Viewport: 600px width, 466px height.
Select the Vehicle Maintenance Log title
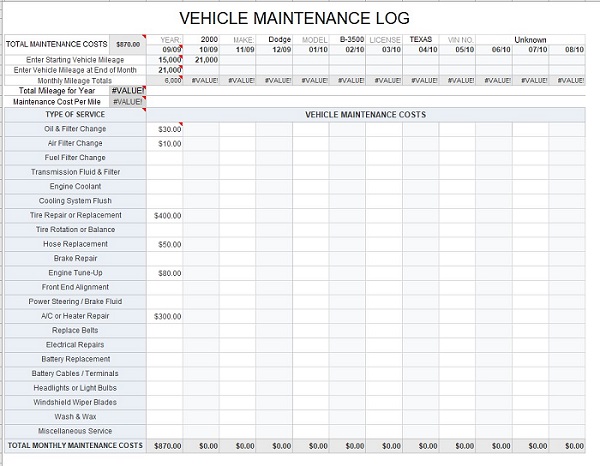click(294, 18)
